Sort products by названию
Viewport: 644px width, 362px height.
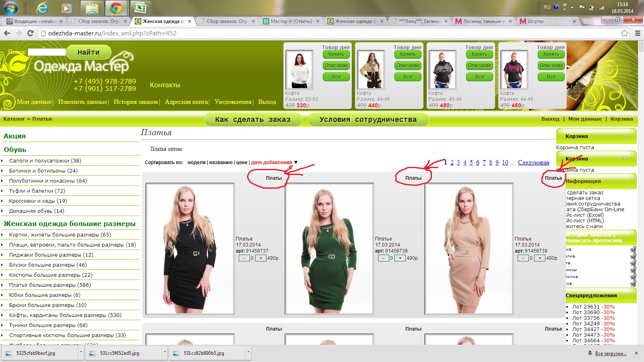click(x=221, y=162)
